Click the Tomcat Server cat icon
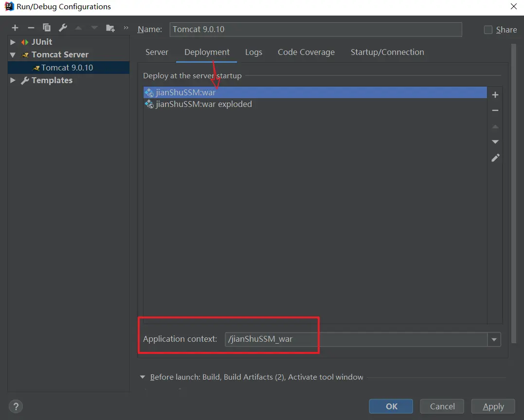 coord(25,55)
